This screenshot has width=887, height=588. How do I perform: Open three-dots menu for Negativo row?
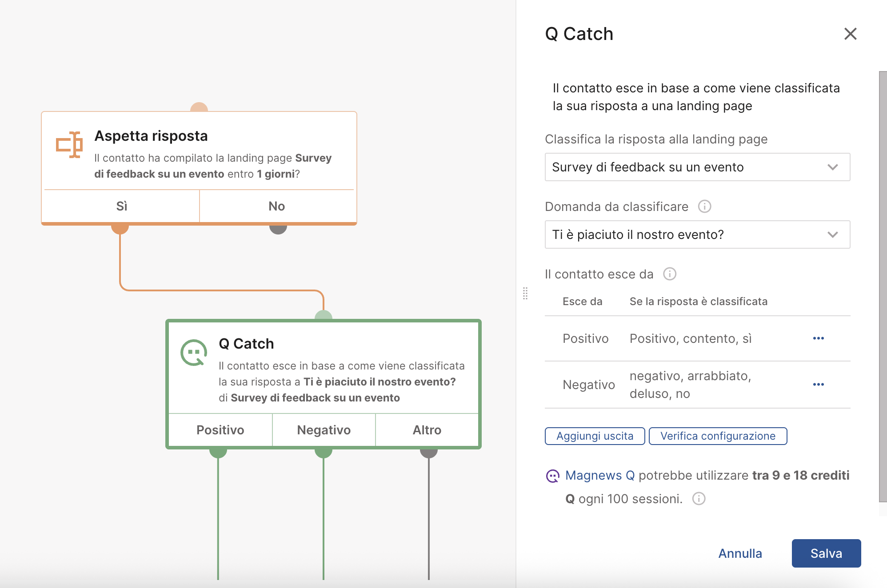click(818, 385)
